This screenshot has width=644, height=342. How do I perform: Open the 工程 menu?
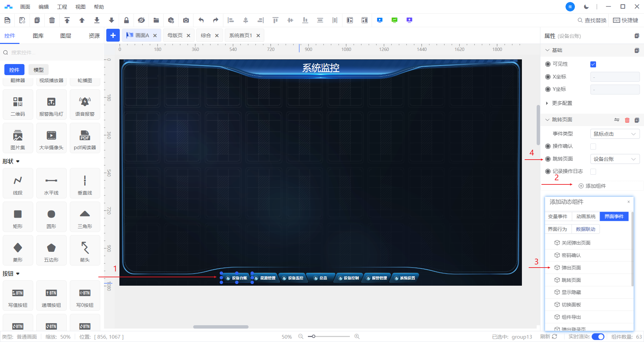(x=62, y=7)
